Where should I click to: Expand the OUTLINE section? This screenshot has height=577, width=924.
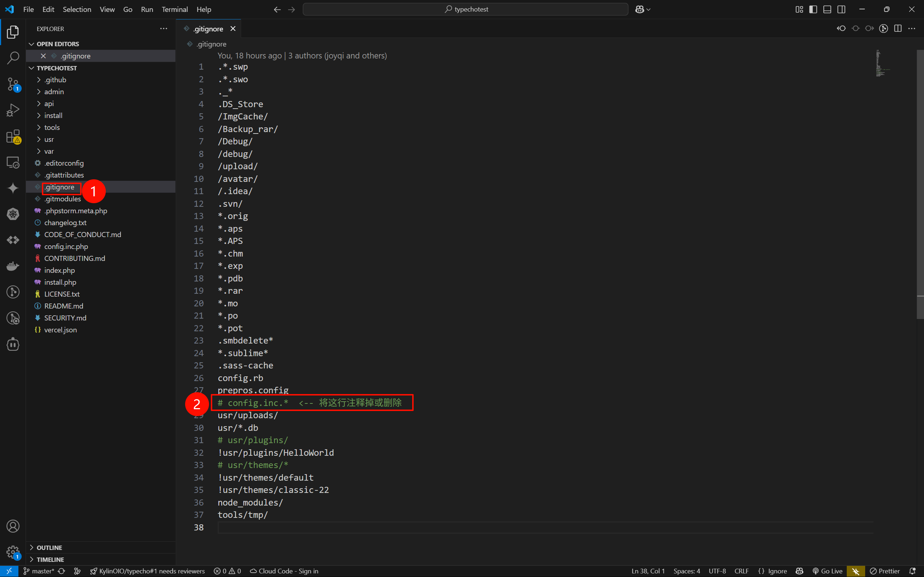pos(49,547)
